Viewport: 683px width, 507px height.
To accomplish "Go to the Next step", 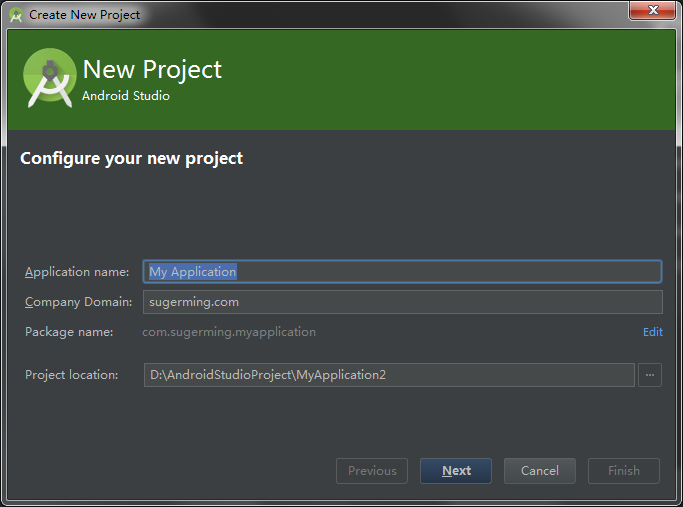I will [456, 471].
